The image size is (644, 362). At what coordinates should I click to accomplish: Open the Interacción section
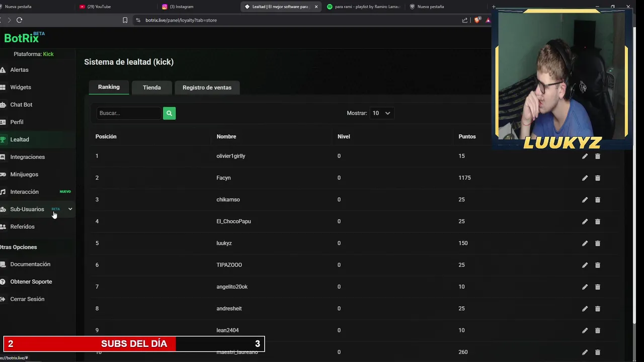pos(24,192)
